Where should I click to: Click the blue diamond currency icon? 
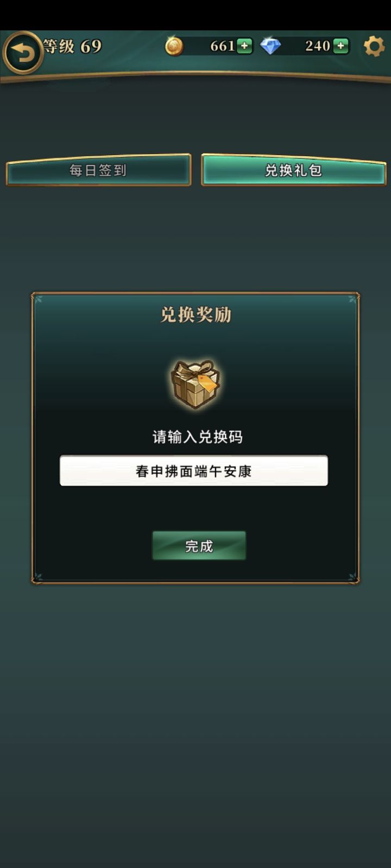click(270, 46)
